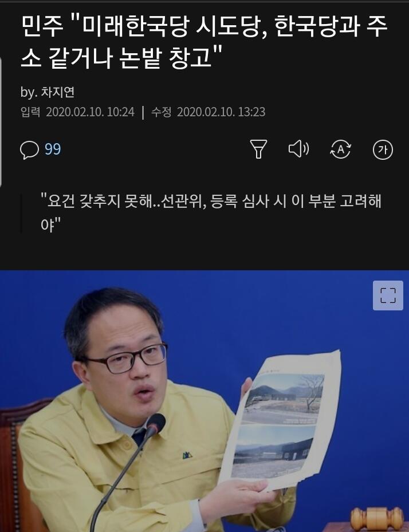
Task: Click the gray side handle at left edge
Action: pos(1,122)
